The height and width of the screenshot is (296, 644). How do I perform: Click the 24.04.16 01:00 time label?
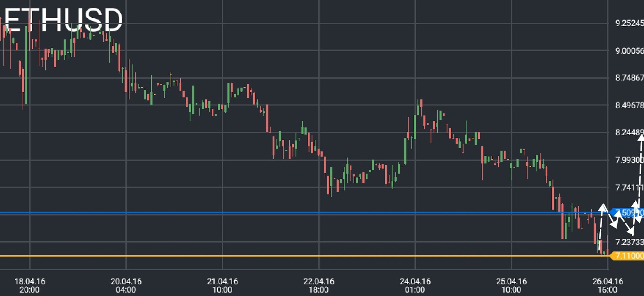(x=415, y=286)
